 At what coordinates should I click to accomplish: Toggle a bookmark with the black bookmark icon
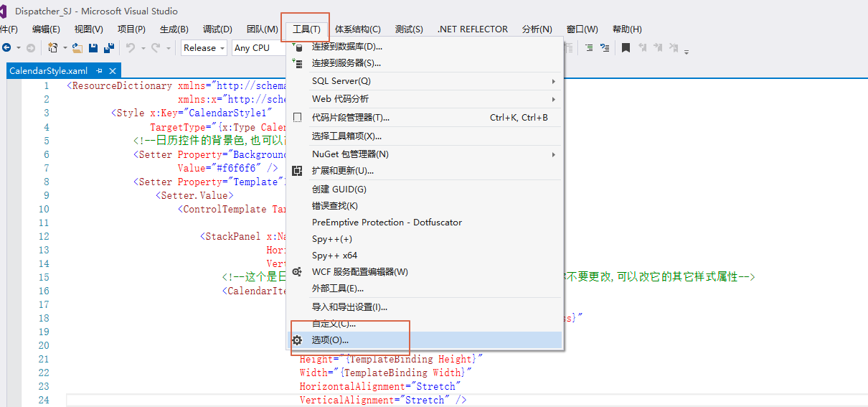click(626, 48)
